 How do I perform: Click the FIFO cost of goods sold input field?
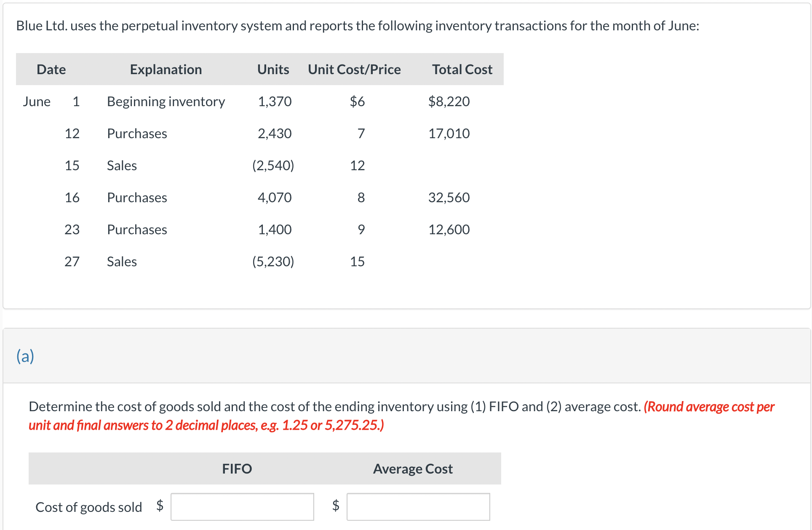tap(242, 506)
